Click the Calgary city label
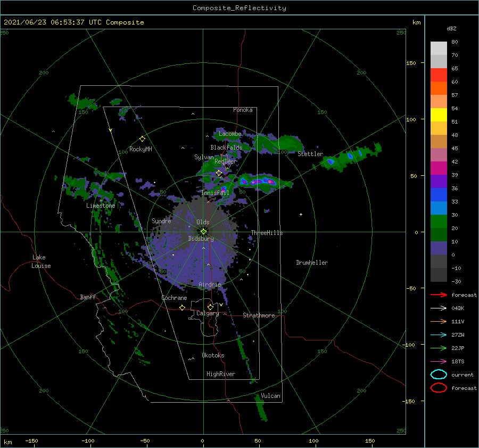Screen dimensions: 479x448 [208, 313]
